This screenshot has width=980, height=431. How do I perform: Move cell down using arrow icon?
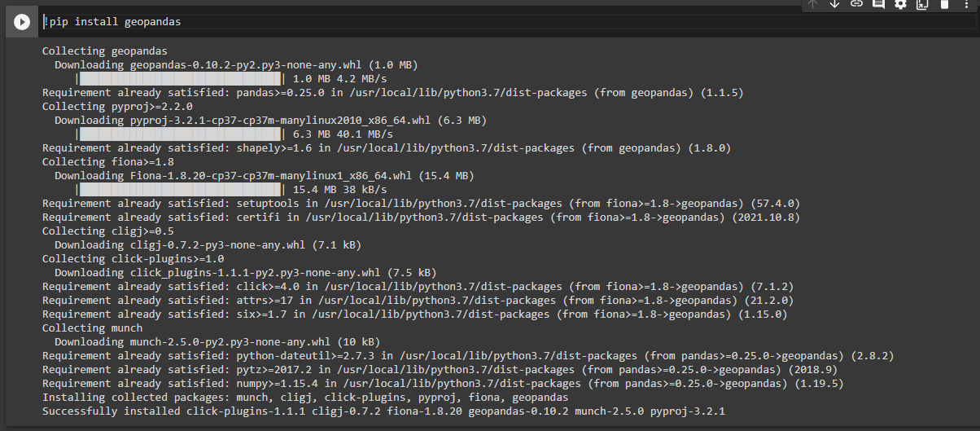(x=834, y=4)
